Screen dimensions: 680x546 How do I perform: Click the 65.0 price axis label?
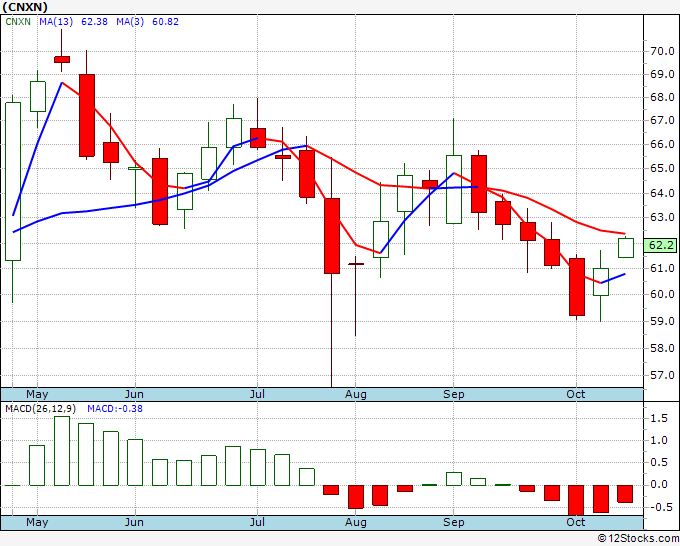(662, 168)
